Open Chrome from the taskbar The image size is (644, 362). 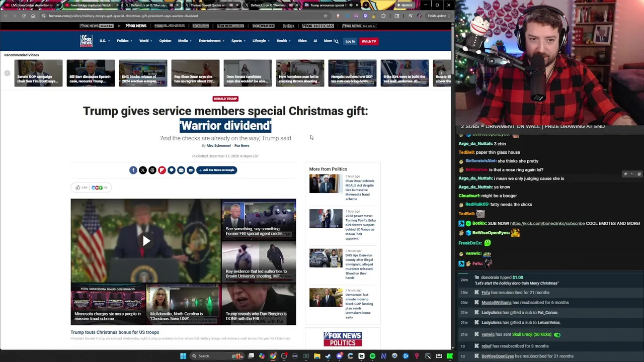pyautogui.click(x=273, y=356)
